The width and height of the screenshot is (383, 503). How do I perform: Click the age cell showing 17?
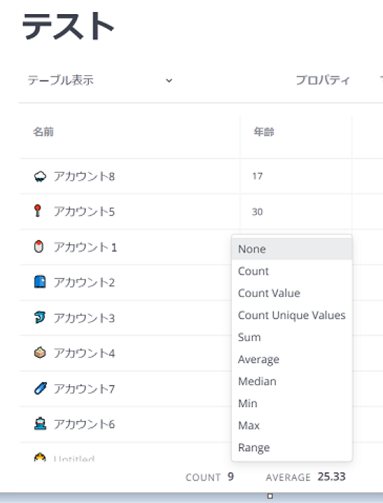(x=296, y=176)
